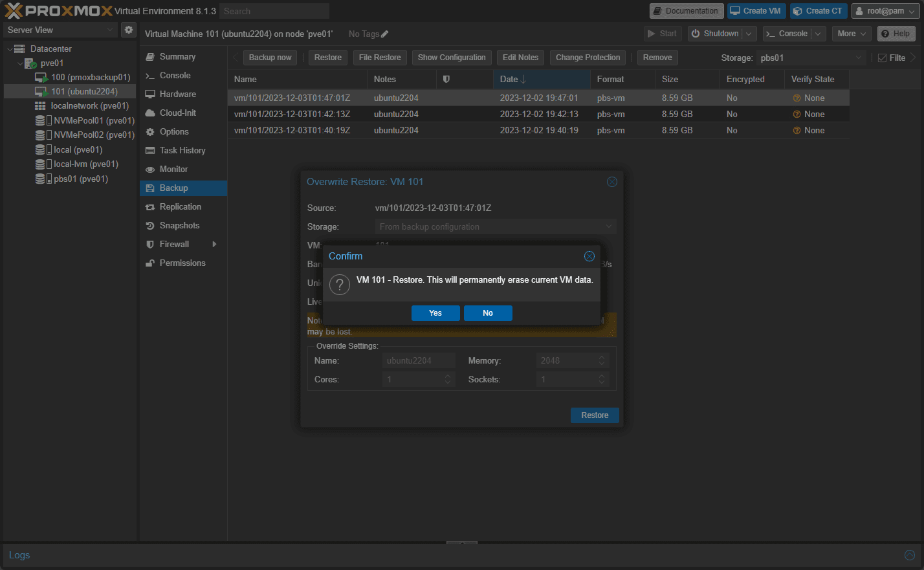Open the Snapshots section
Image resolution: width=924 pixels, height=570 pixels.
point(179,225)
